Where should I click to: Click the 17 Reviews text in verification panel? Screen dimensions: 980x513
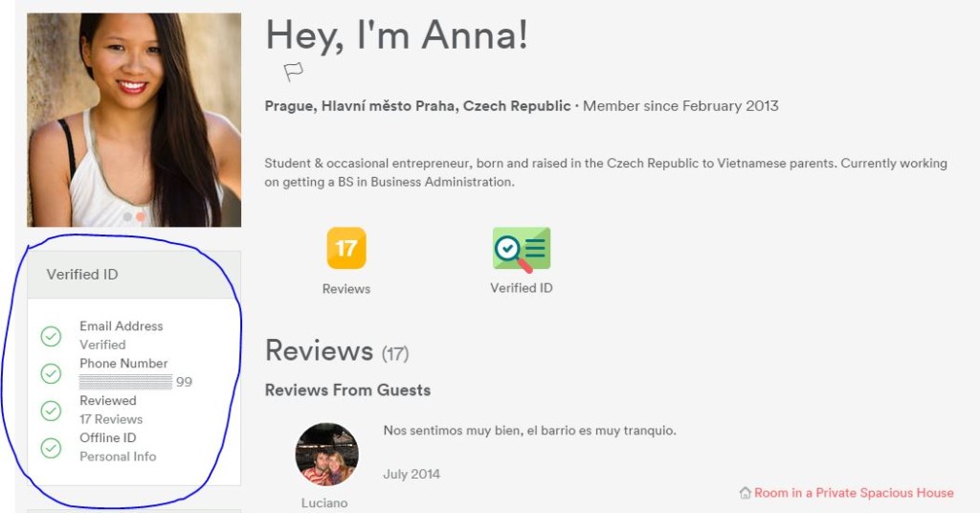pos(111,419)
